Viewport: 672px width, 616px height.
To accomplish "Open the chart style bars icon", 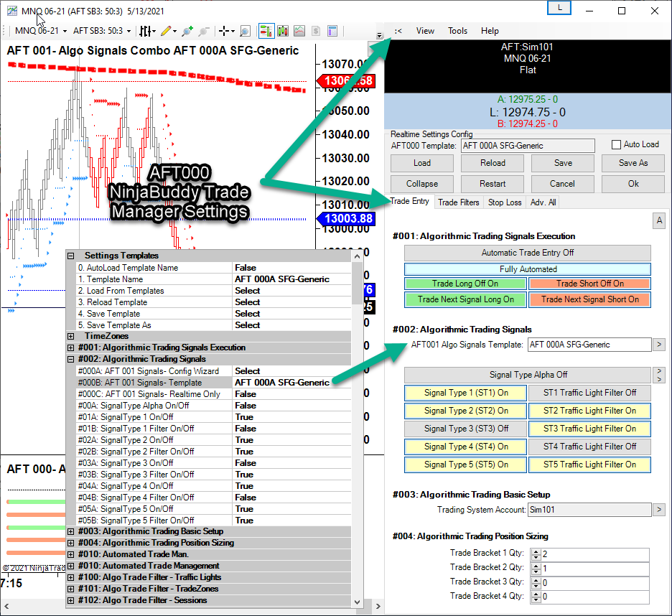I will tap(146, 31).
